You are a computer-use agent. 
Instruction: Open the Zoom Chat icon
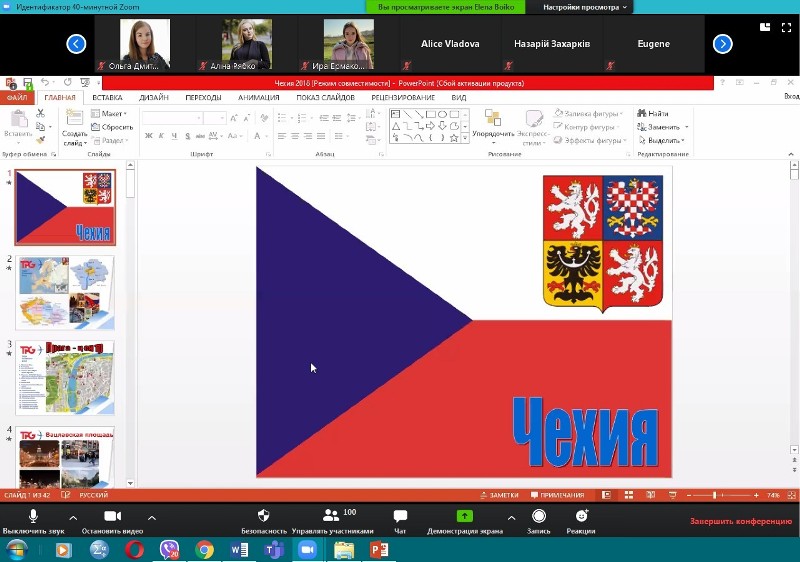click(x=400, y=516)
